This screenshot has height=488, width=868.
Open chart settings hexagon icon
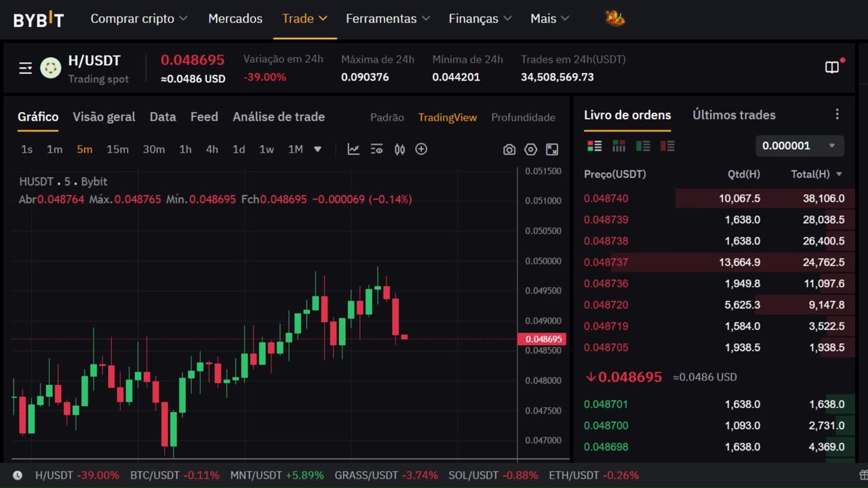coord(531,150)
